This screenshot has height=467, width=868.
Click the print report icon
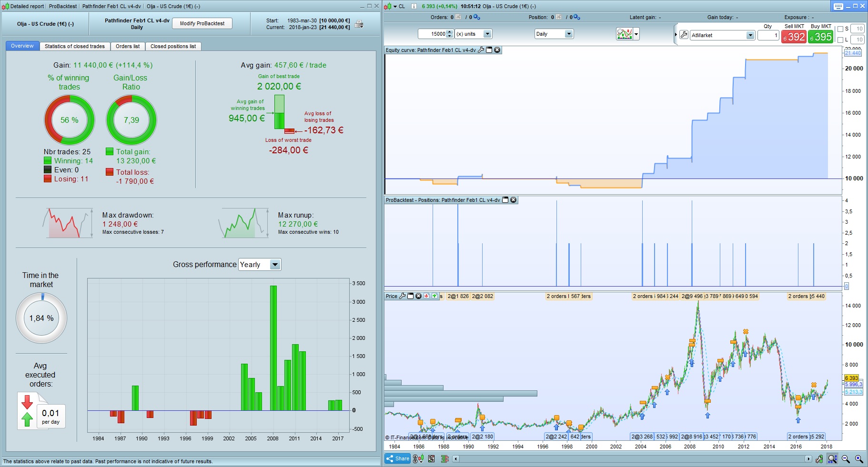(359, 24)
